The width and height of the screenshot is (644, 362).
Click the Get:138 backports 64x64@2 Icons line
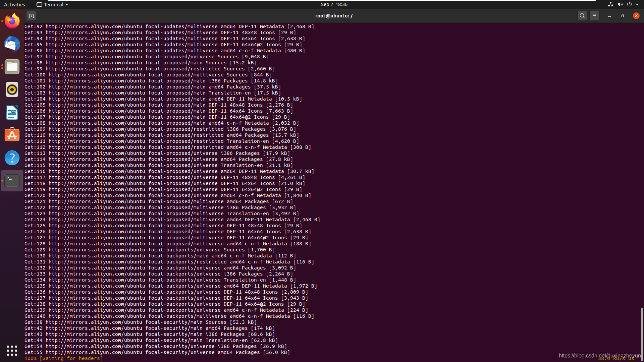coord(165,304)
